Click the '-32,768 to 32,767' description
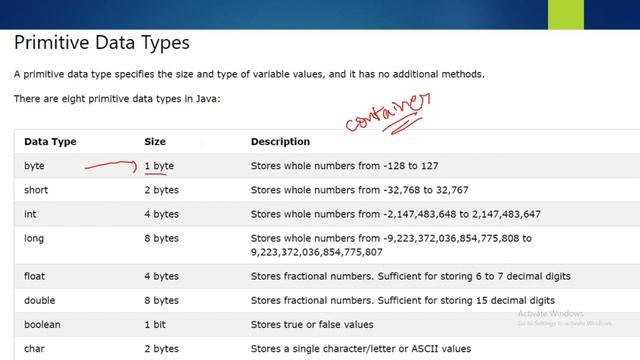The height and width of the screenshot is (360, 640). click(360, 190)
